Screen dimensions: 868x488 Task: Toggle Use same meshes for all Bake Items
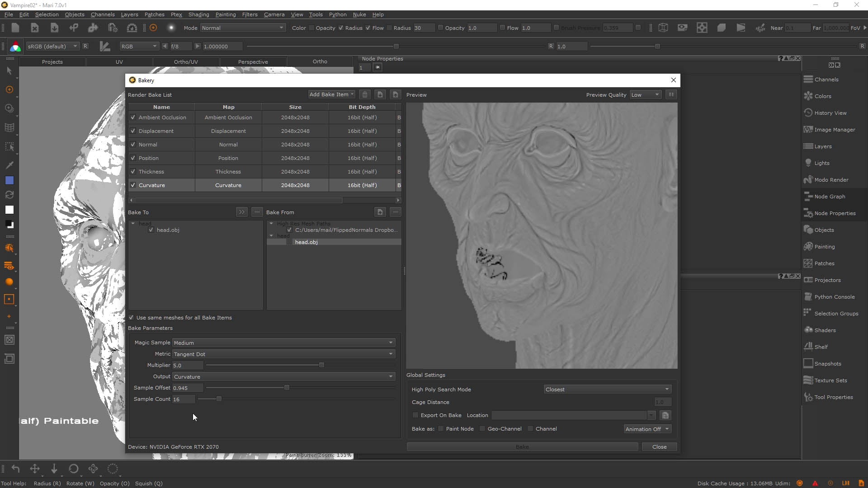coord(131,318)
